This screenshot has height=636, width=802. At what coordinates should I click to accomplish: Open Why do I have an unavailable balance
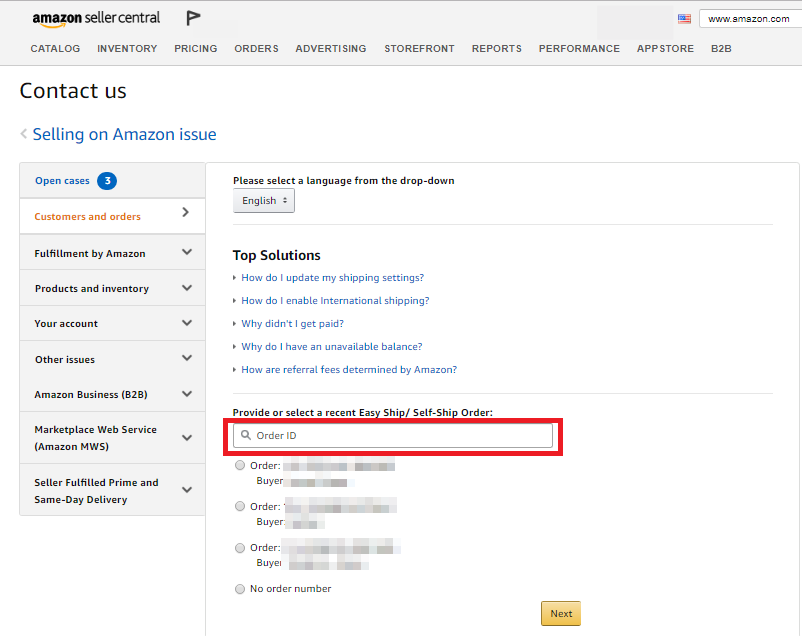coord(332,346)
